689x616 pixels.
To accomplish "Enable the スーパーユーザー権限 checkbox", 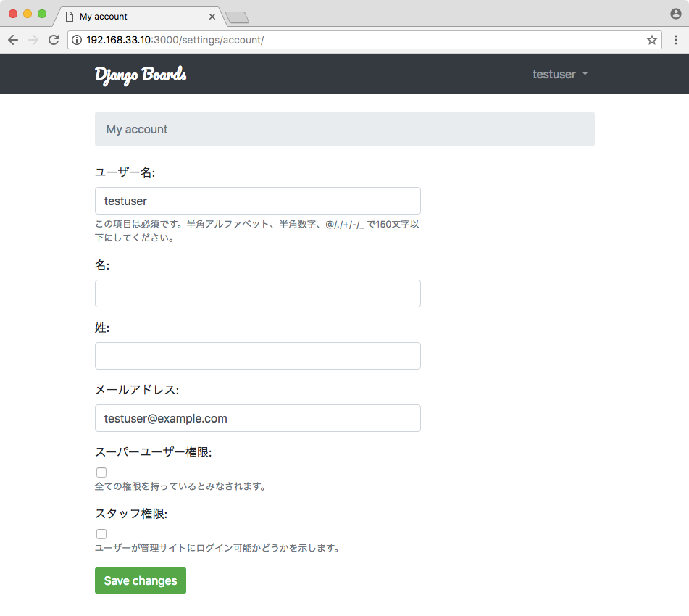I will point(101,473).
